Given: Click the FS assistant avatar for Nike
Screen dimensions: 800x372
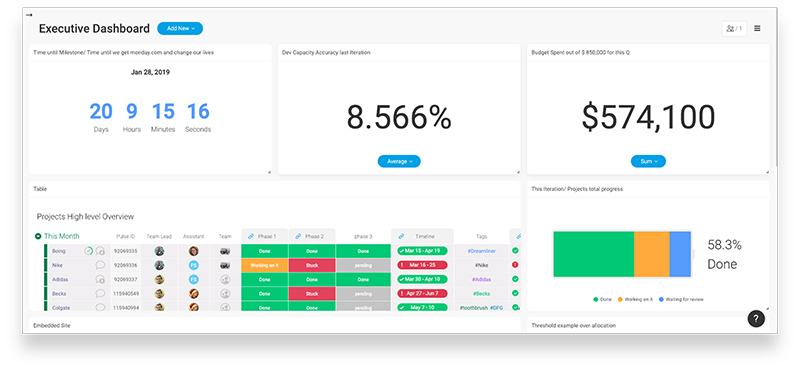Looking at the screenshot, I should [x=193, y=265].
